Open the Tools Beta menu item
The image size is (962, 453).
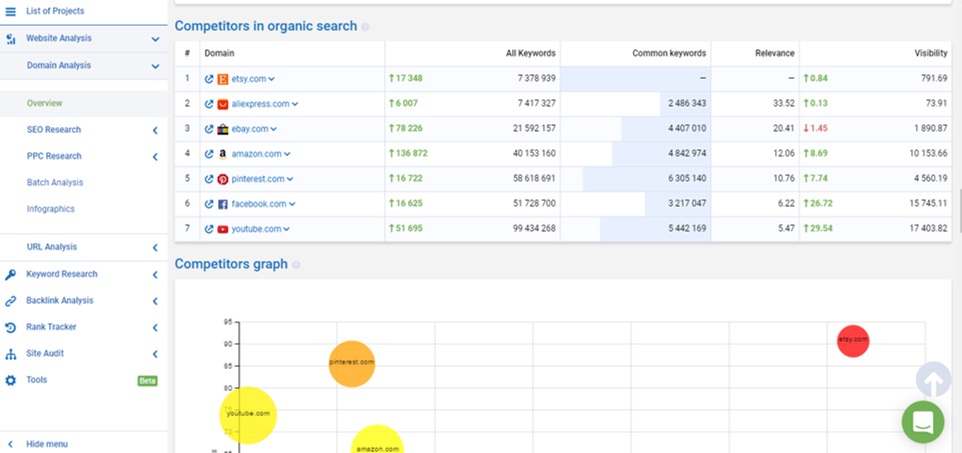(x=83, y=381)
